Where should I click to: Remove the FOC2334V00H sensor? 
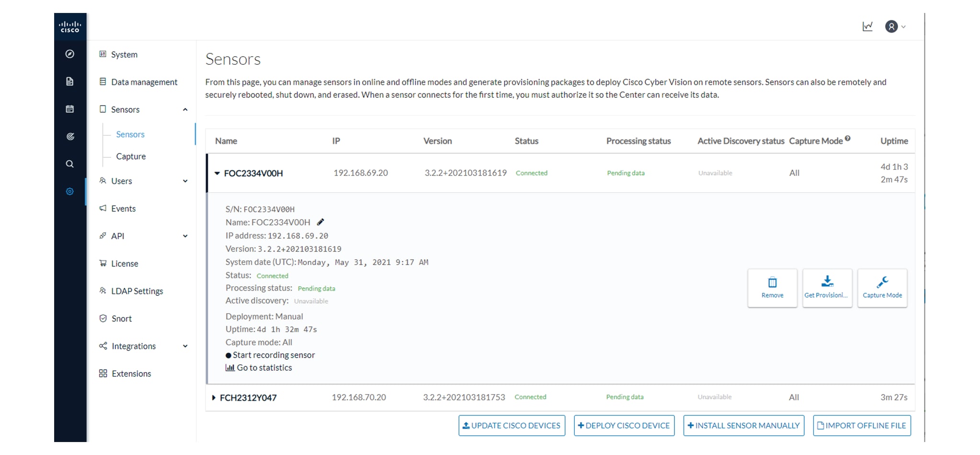(x=772, y=288)
